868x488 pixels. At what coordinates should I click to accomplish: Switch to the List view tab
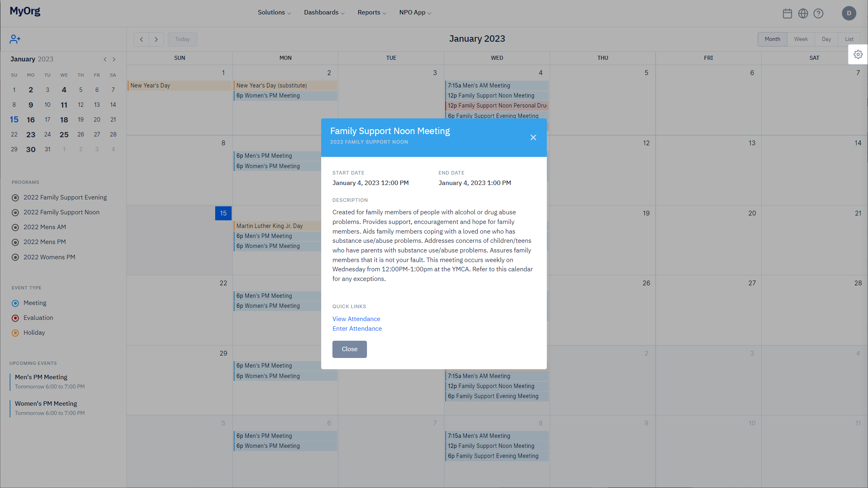click(x=849, y=39)
